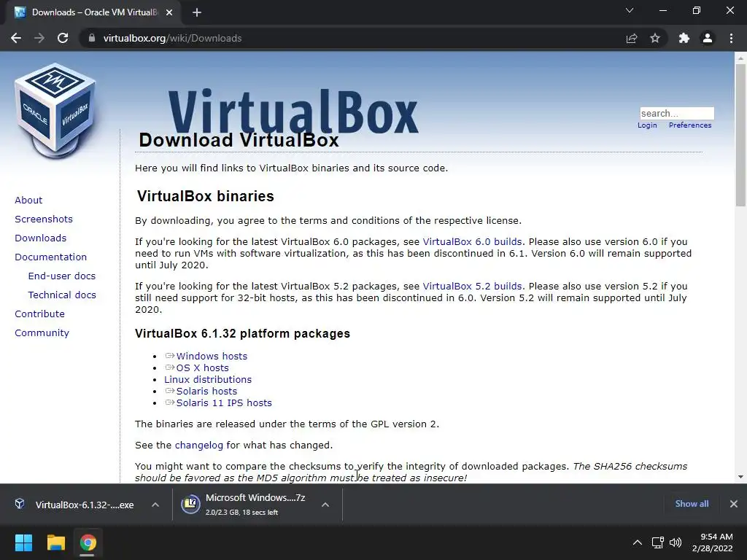Viewport: 747px width, 560px height.
Task: Click the VirtualBox exe file icon
Action: tap(20, 504)
